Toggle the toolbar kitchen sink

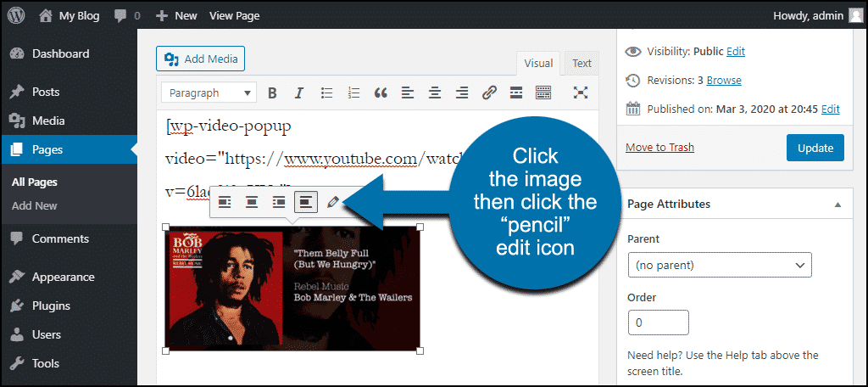click(543, 93)
